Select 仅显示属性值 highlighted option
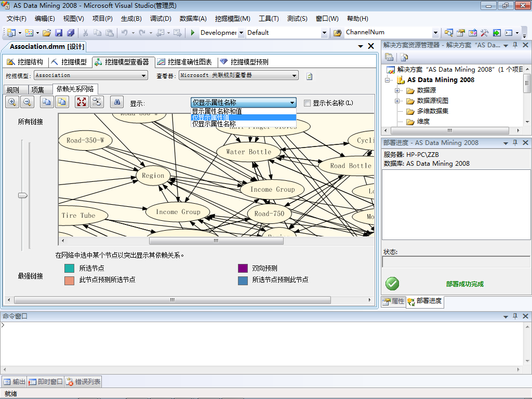The height and width of the screenshot is (399, 532). pos(244,117)
